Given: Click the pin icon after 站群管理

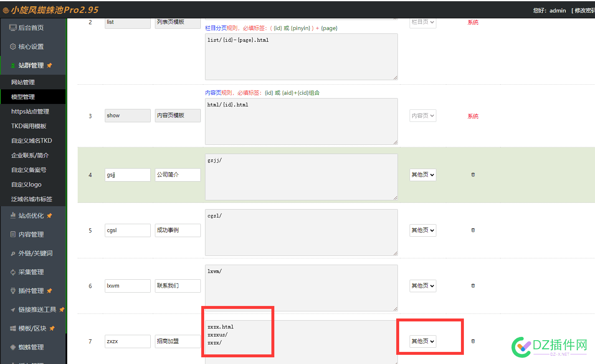Looking at the screenshot, I should (49, 66).
